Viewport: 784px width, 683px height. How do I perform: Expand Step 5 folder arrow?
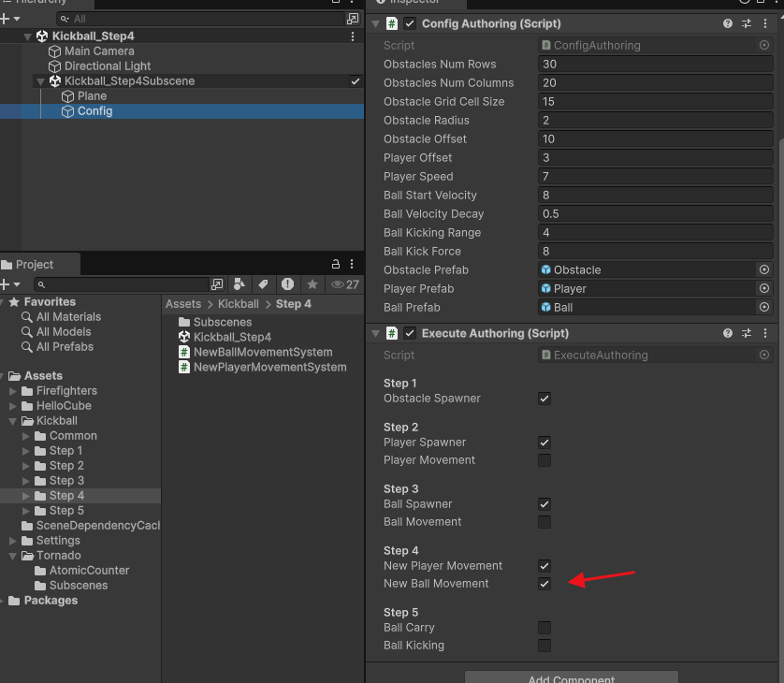tap(26, 511)
